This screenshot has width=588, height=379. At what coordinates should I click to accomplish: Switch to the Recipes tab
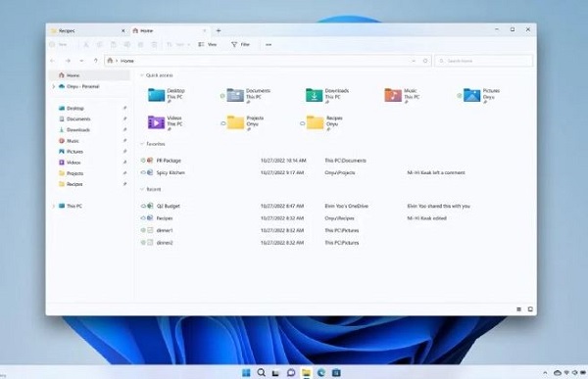point(88,30)
